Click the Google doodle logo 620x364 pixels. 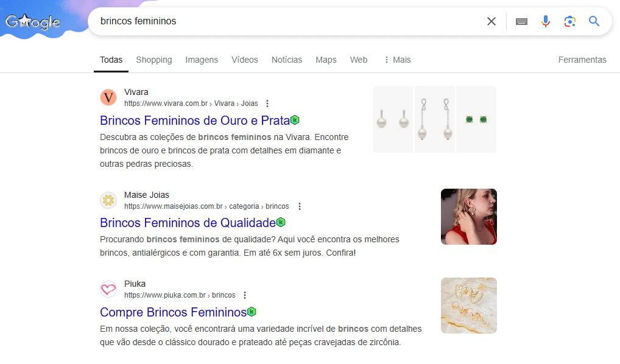coord(33,23)
